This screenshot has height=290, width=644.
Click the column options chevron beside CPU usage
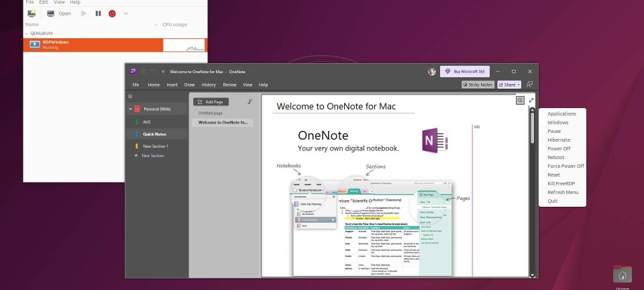point(156,25)
